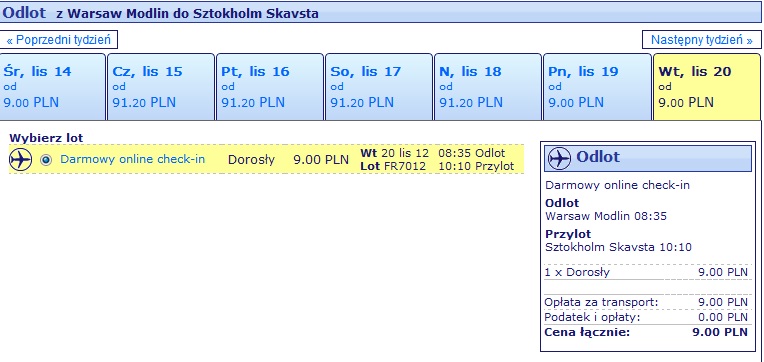The height and width of the screenshot is (362, 764).
Task: Select the Pt, lis 16 date tab
Action: [270, 87]
